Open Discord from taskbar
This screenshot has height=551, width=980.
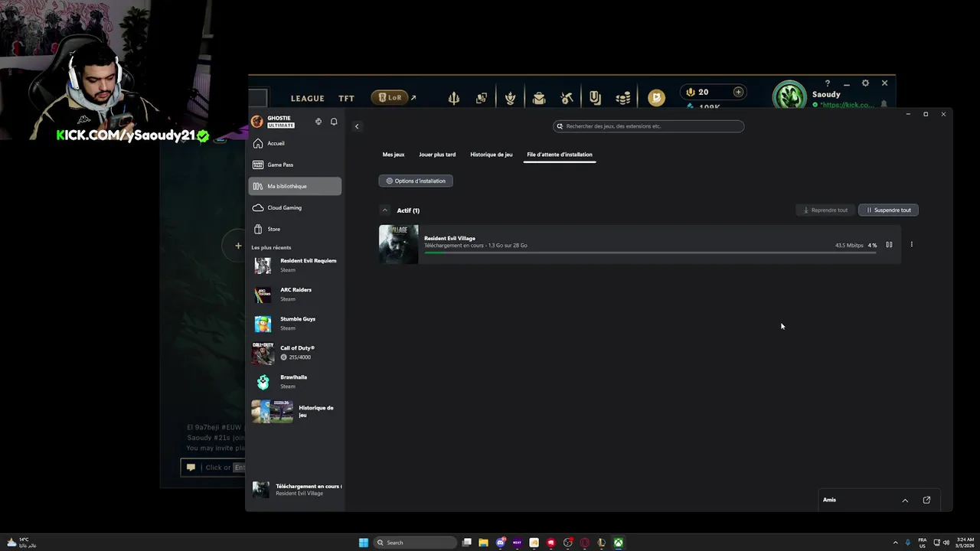tap(500, 543)
